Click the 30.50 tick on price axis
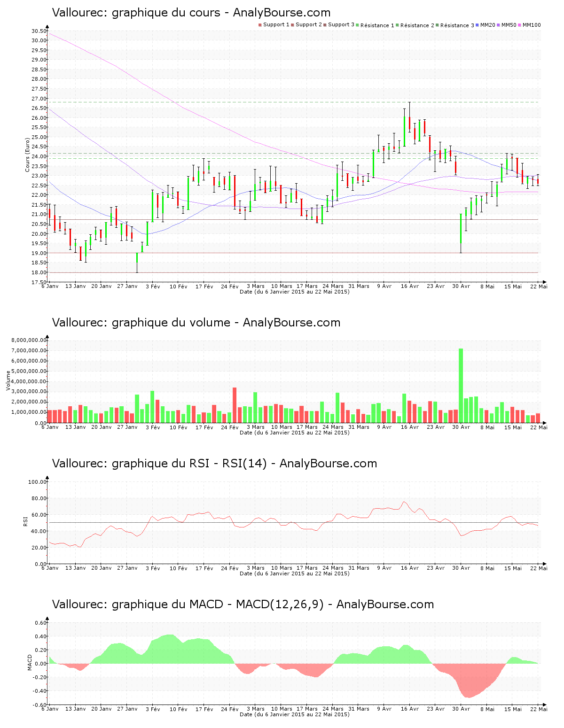This screenshot has height=728, width=564. pyautogui.click(x=39, y=31)
